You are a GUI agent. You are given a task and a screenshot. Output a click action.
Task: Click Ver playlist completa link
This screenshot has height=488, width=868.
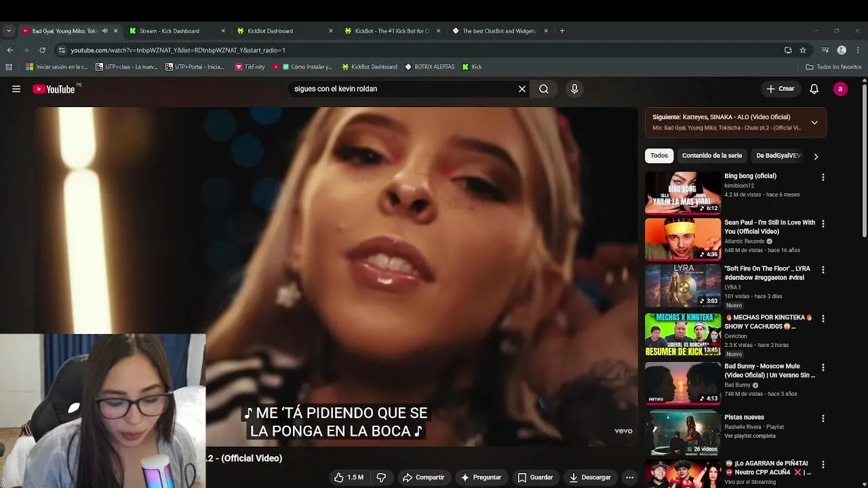pyautogui.click(x=750, y=436)
